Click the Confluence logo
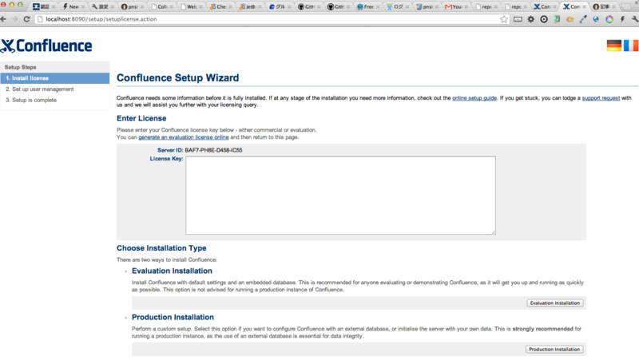Image resolution: width=639 pixels, height=364 pixels. tap(46, 46)
